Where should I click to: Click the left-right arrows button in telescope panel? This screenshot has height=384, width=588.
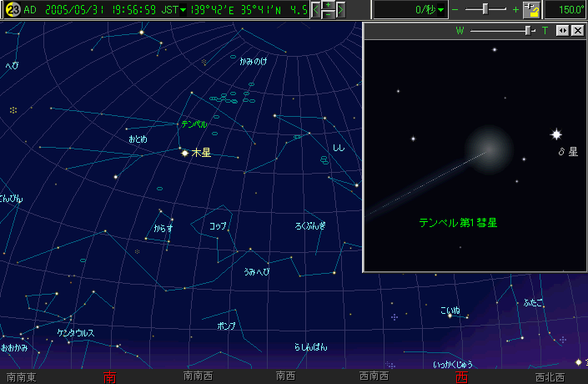pos(562,30)
